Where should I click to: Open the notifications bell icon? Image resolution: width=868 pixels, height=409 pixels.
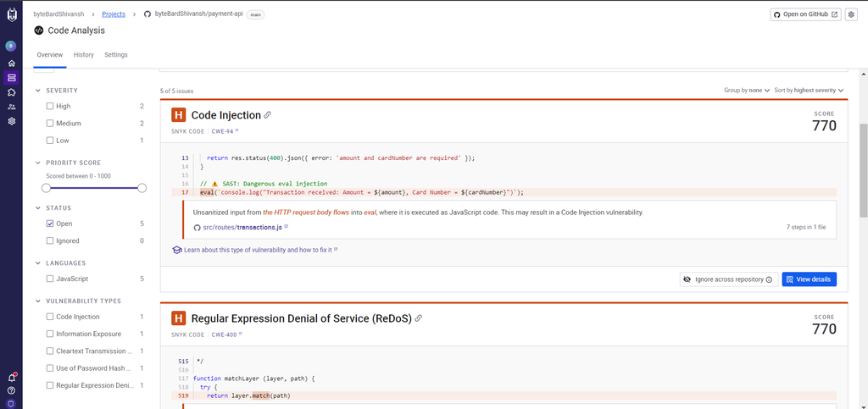(12, 378)
